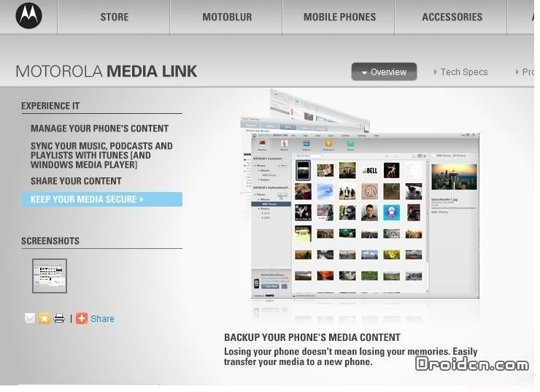Click the printer icon
Screen dimensions: 540x392
59,318
